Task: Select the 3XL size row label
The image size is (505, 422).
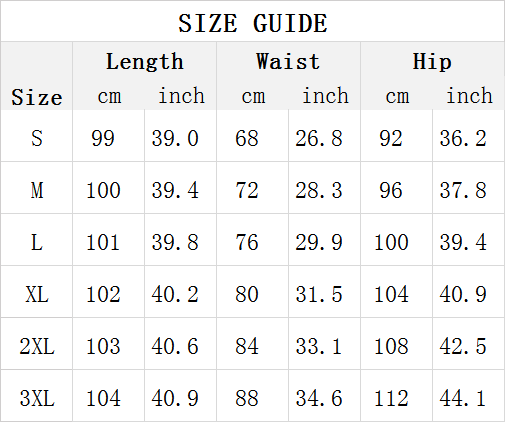Action: tap(37, 398)
